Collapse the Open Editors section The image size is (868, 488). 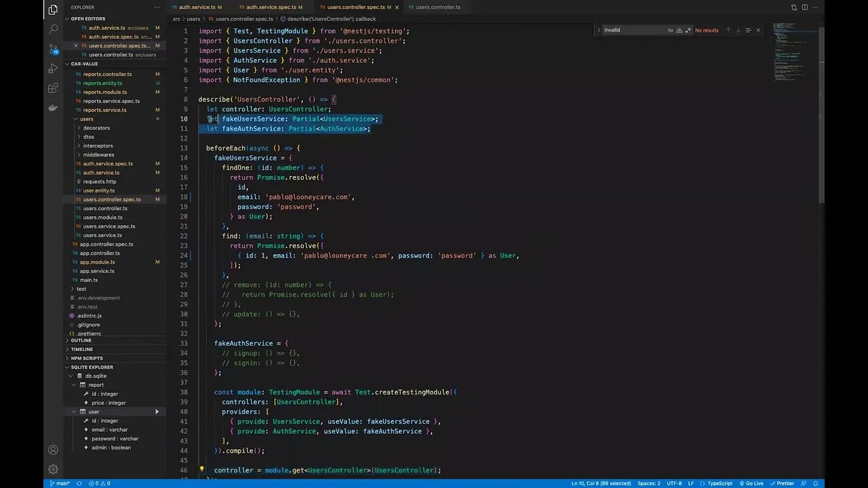coord(87,19)
